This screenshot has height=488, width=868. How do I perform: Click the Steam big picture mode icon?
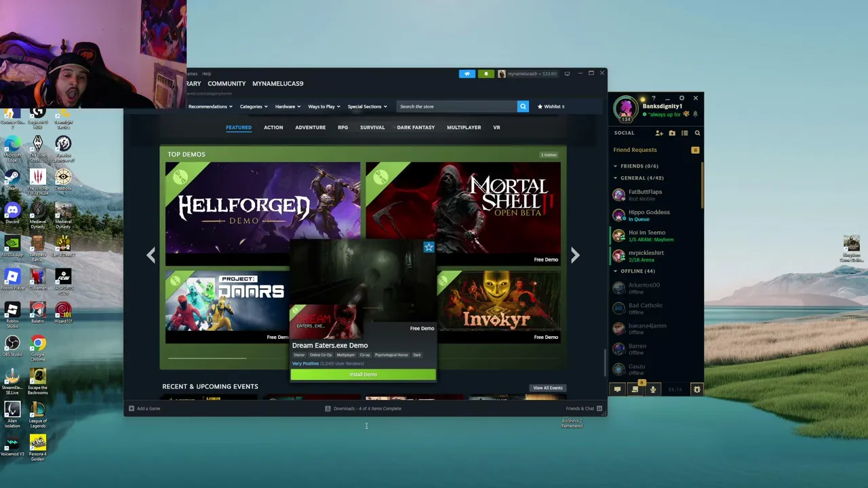coord(567,73)
